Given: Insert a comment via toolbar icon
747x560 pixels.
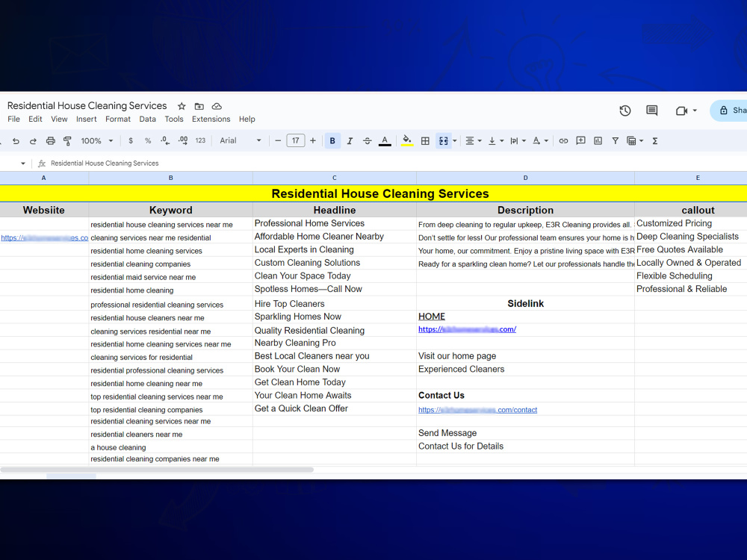Looking at the screenshot, I should (580, 141).
